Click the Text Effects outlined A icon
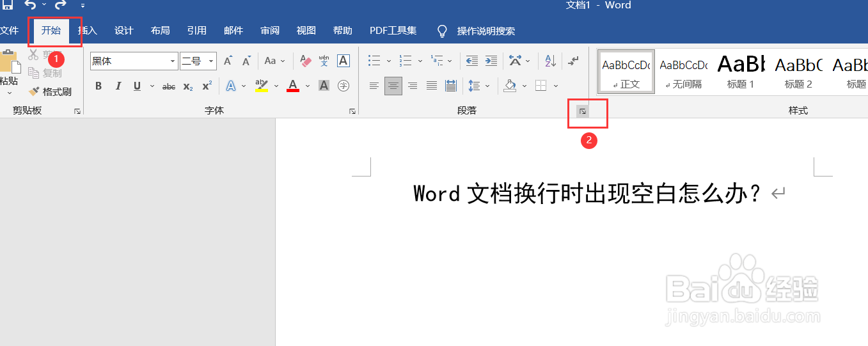This screenshot has height=346, width=868. [x=231, y=86]
